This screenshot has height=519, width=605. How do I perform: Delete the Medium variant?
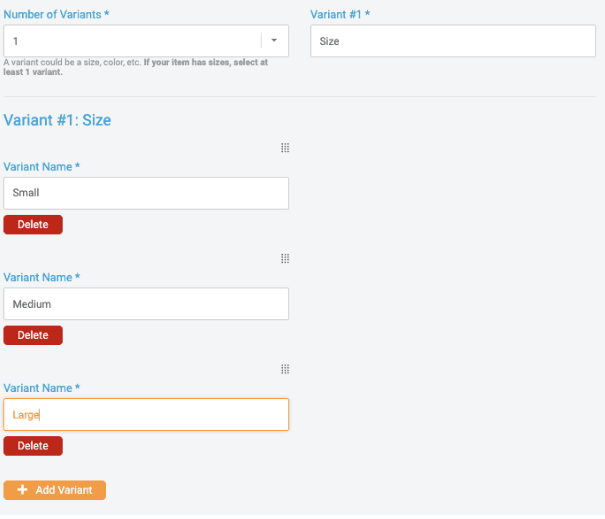point(33,335)
